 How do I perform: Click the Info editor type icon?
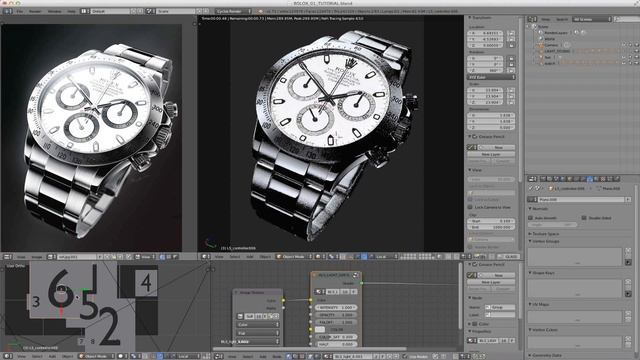(x=7, y=11)
